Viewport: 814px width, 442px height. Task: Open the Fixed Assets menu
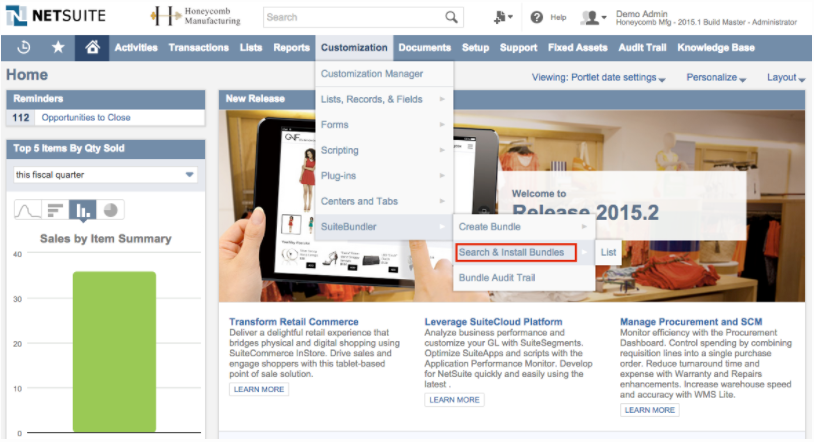(578, 48)
